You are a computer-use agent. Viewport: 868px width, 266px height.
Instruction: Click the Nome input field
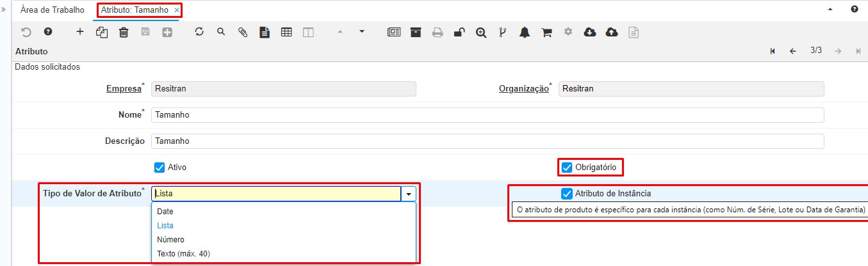487,115
